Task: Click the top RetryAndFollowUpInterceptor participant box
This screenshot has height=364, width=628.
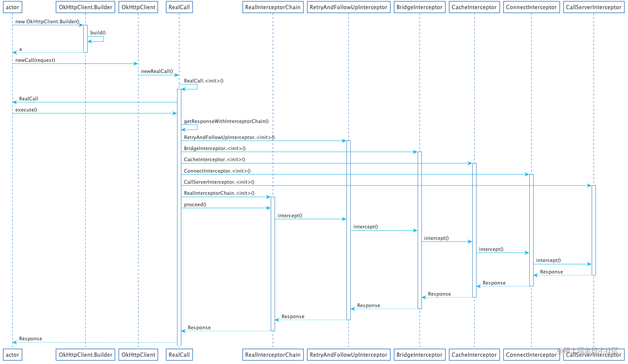Action: (x=348, y=7)
